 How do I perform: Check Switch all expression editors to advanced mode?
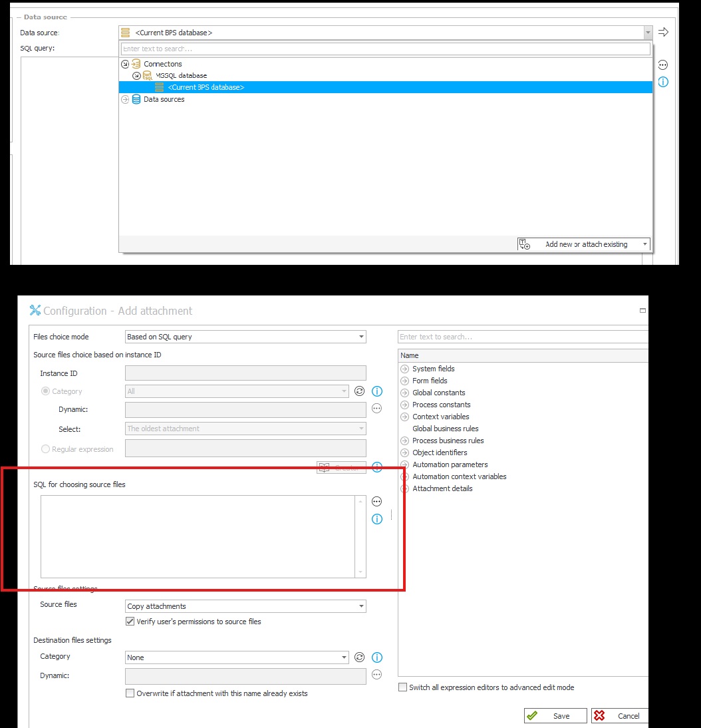[402, 687]
